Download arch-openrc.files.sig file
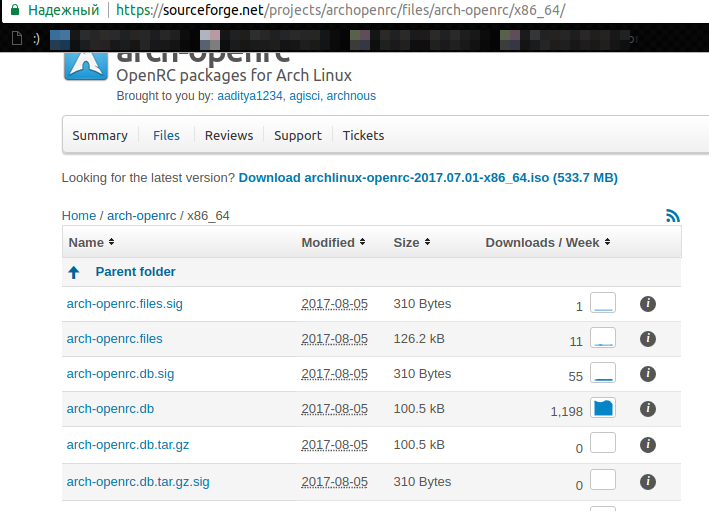Screen dimensions: 709x511 coord(125,304)
